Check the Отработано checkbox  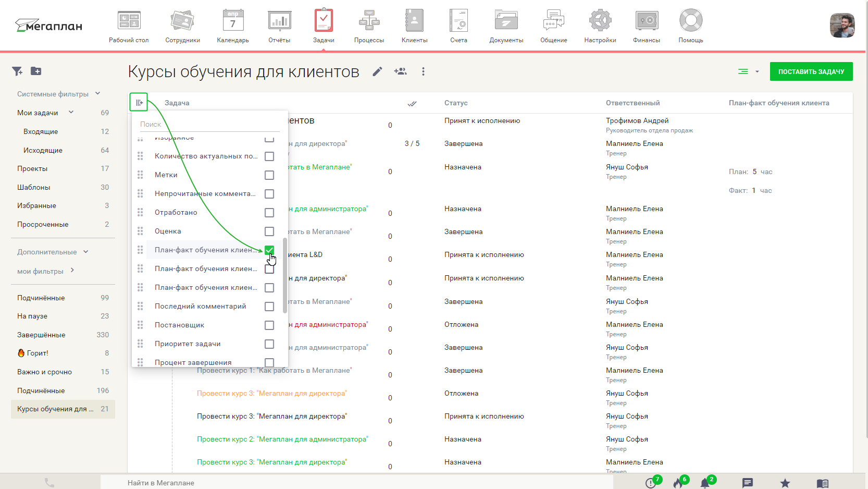(269, 213)
